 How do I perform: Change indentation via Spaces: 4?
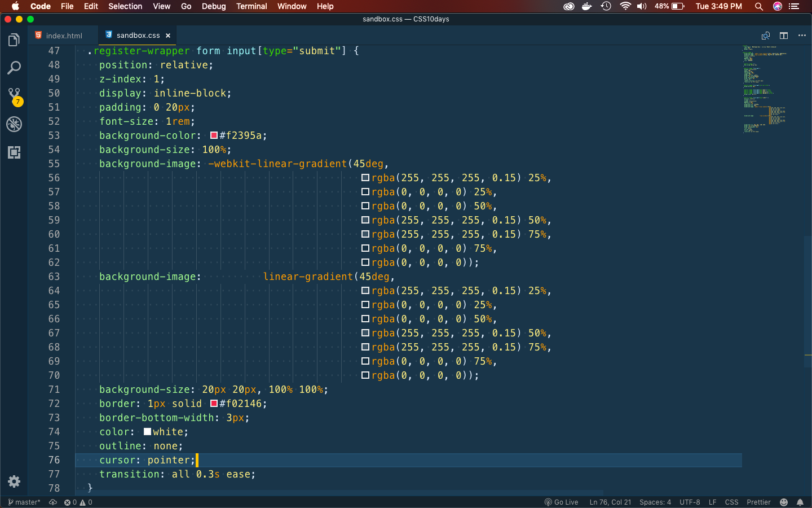(655, 502)
